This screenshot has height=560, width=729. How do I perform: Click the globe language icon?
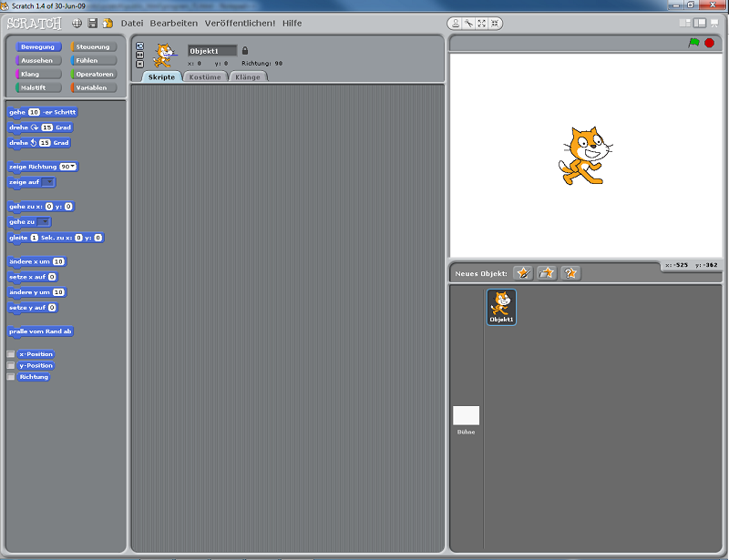point(77,24)
